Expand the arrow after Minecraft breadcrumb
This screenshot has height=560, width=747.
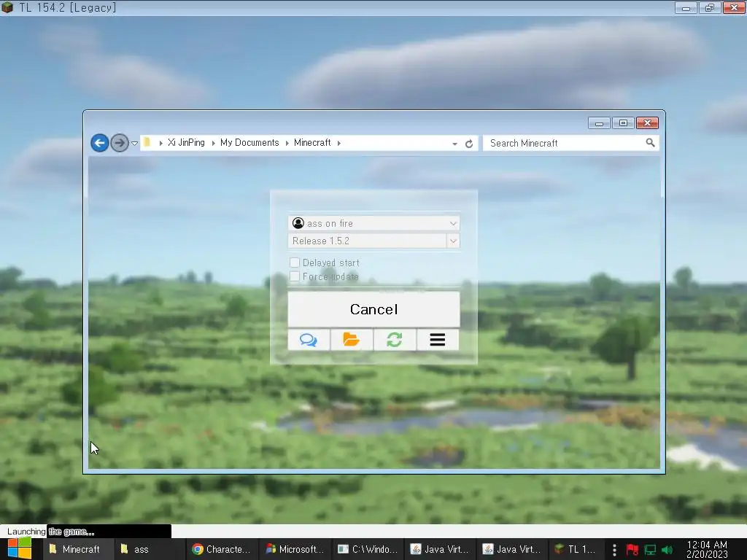pyautogui.click(x=339, y=143)
